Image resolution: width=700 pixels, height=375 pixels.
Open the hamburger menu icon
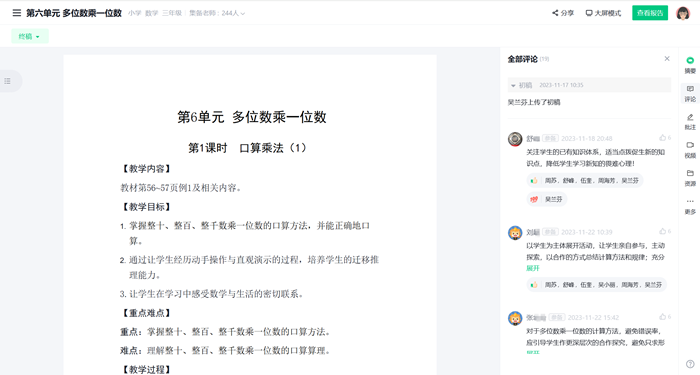[17, 13]
